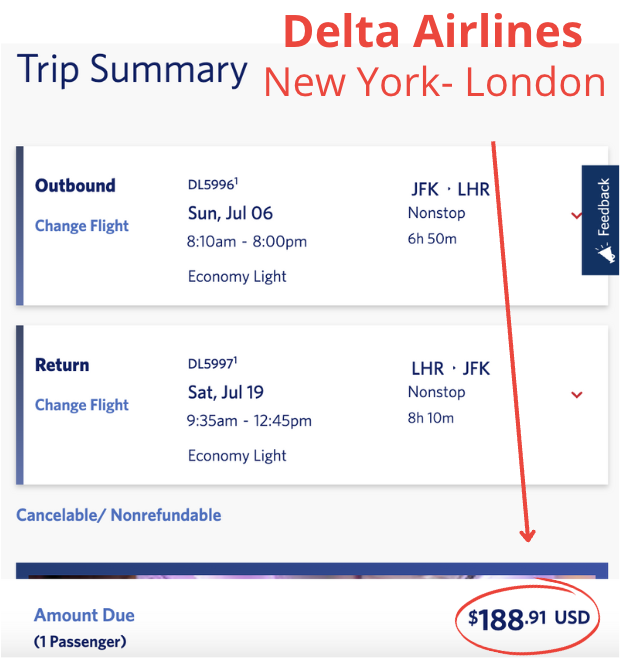The image size is (624, 660).
Task: Select flight number DL5997
Action: pyautogui.click(x=211, y=365)
